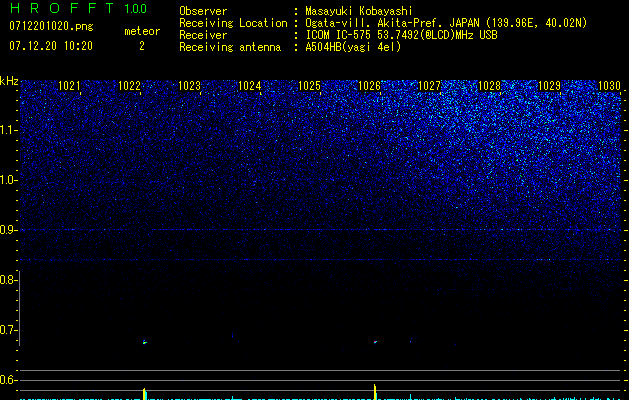The width and height of the screenshot is (629, 400).
Task: Click the yellow intensity spike near 1022
Action: tap(144, 394)
